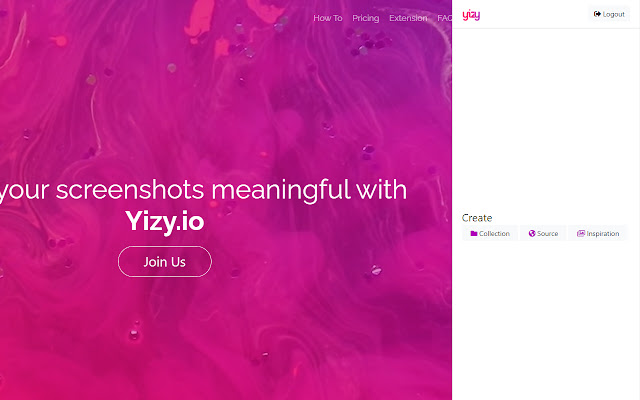This screenshot has width=640, height=400.
Task: Click the Create section label
Action: [477, 218]
